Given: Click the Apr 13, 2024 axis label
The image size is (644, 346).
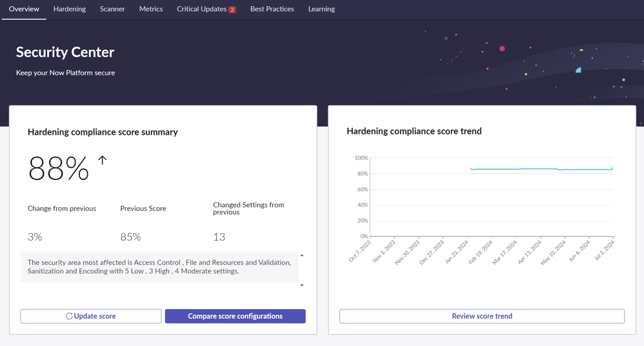Looking at the screenshot, I should point(530,252).
